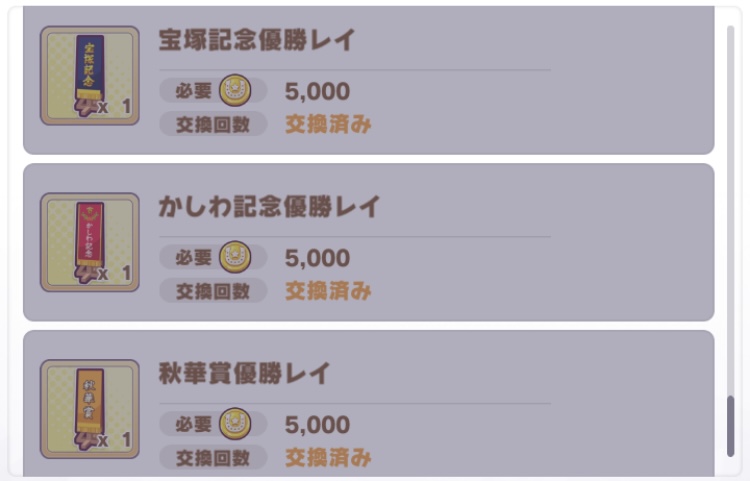Click the かしわ記念優勝レイ item thumbnail
This screenshot has width=750, height=481.
coord(90,243)
